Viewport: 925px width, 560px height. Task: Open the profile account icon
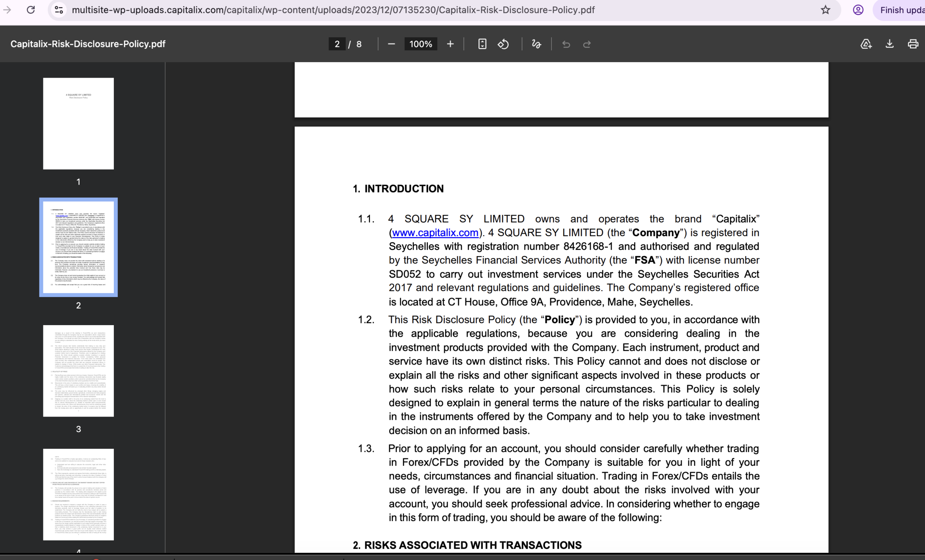858,10
